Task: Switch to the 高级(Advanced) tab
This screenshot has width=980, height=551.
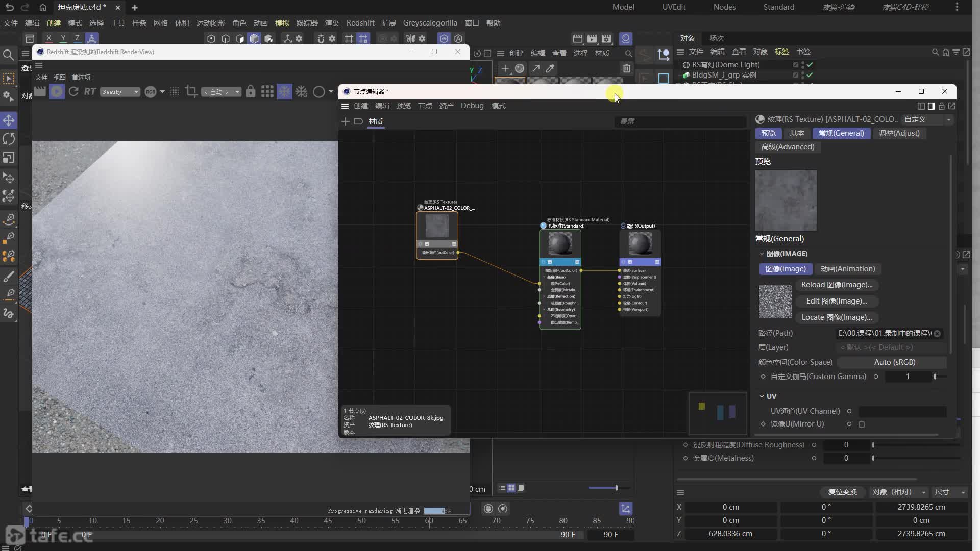Action: (788, 147)
